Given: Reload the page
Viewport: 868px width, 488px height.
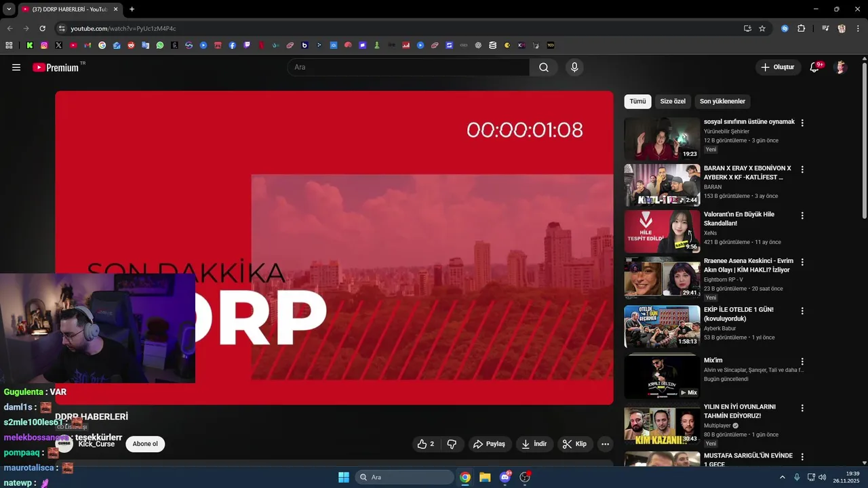Looking at the screenshot, I should 42,28.
